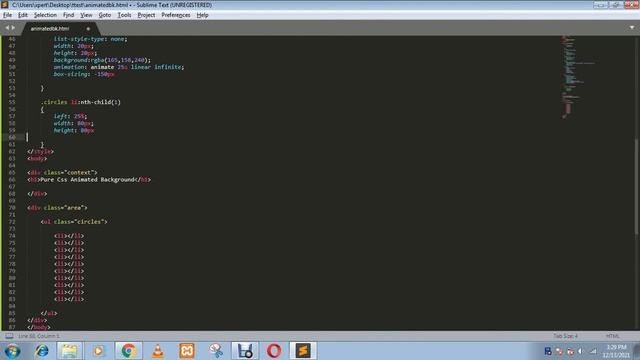The width and height of the screenshot is (640, 360).
Task: Click the list-style-type: none line
Action: [90, 39]
